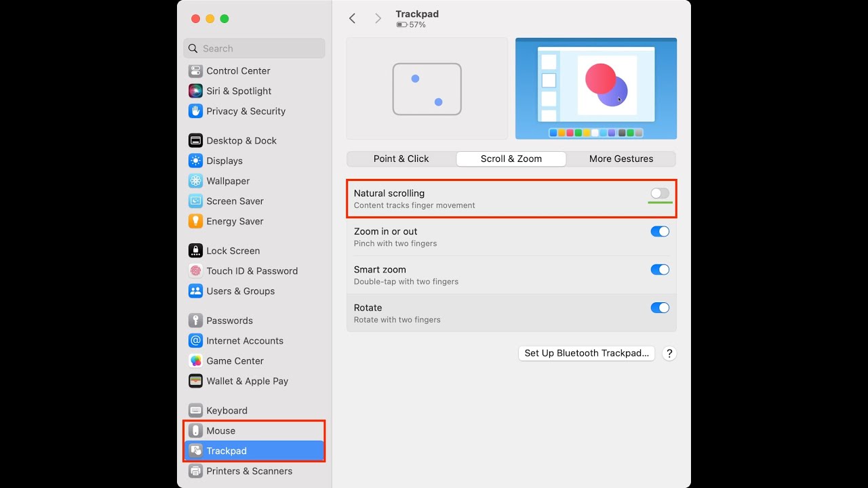Select Trackpad row in sidebar

pos(254,451)
